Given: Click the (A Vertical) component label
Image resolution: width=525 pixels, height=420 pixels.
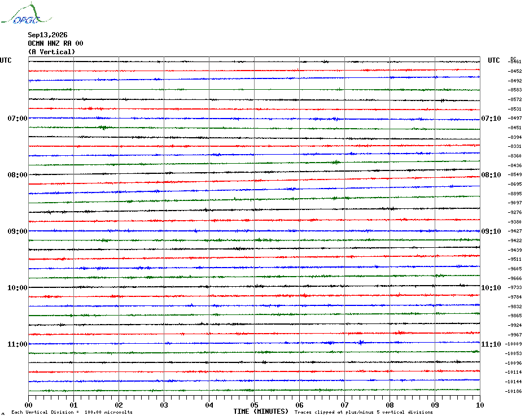Looking at the screenshot, I should [51, 51].
